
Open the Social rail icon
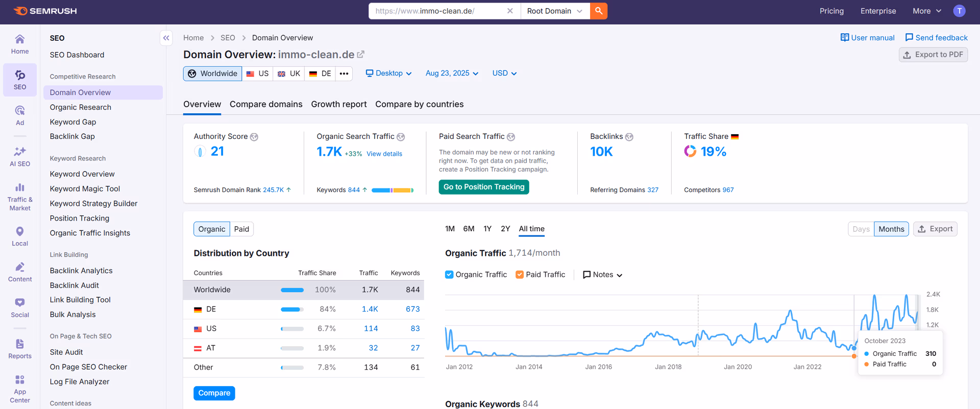[x=20, y=308]
